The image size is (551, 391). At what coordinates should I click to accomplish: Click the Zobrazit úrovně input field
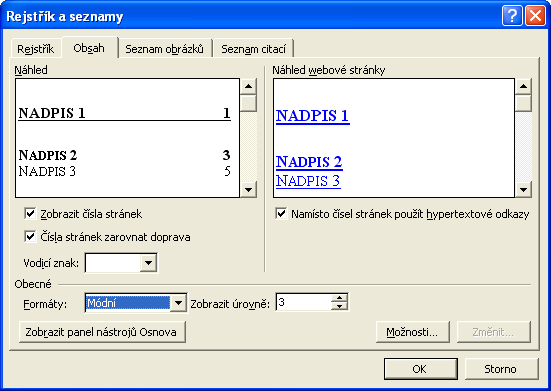pyautogui.click(x=304, y=302)
